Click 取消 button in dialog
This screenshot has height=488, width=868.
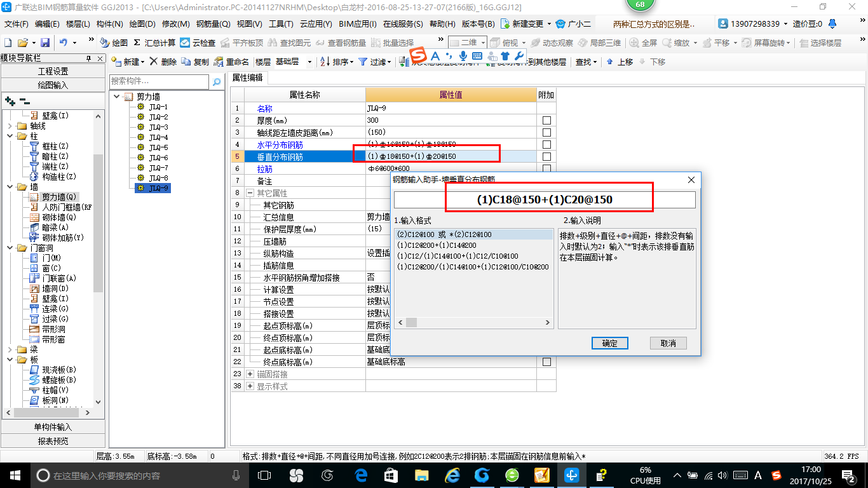[668, 343]
